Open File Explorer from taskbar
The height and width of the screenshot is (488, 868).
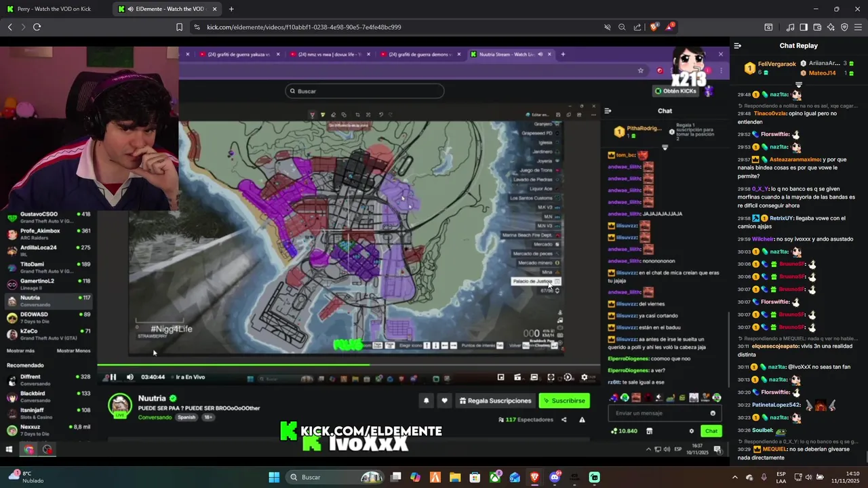click(x=455, y=477)
